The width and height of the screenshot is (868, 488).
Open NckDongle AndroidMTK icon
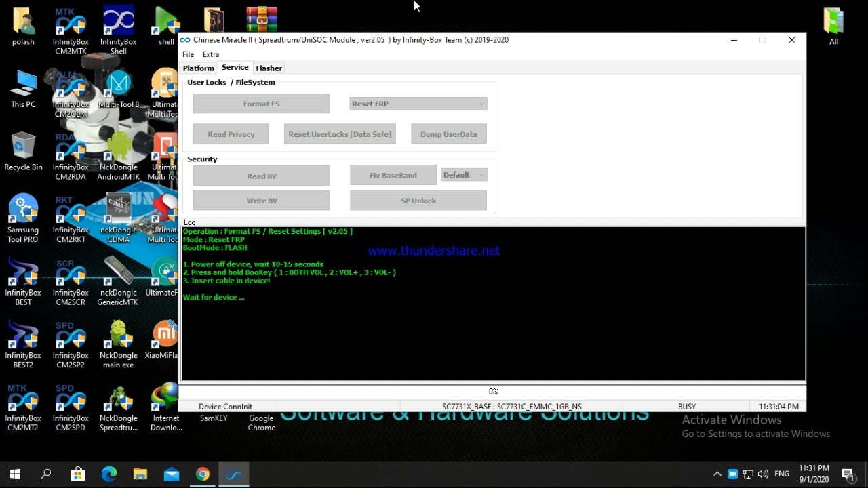pyautogui.click(x=118, y=157)
